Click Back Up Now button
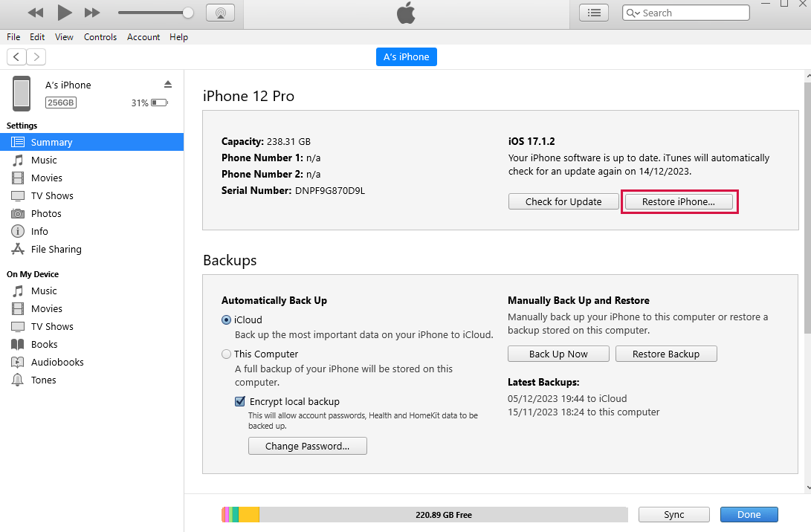The width and height of the screenshot is (811, 532). pos(558,354)
